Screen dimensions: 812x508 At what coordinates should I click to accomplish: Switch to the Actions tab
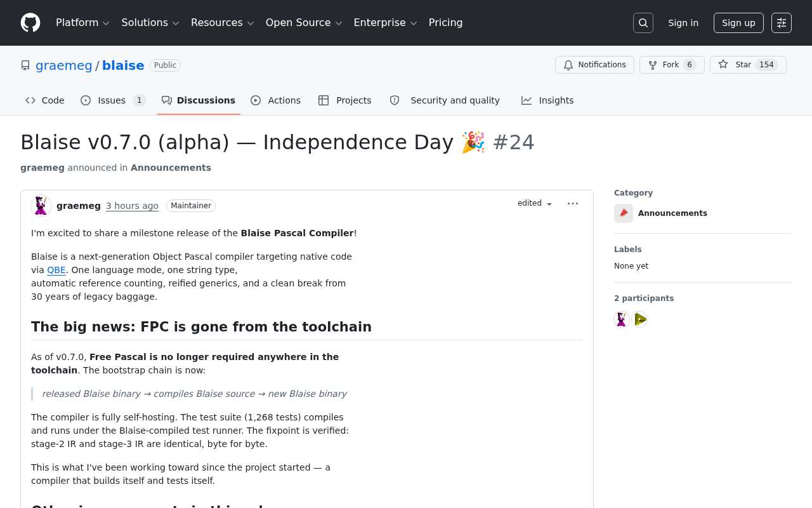pos(276,100)
